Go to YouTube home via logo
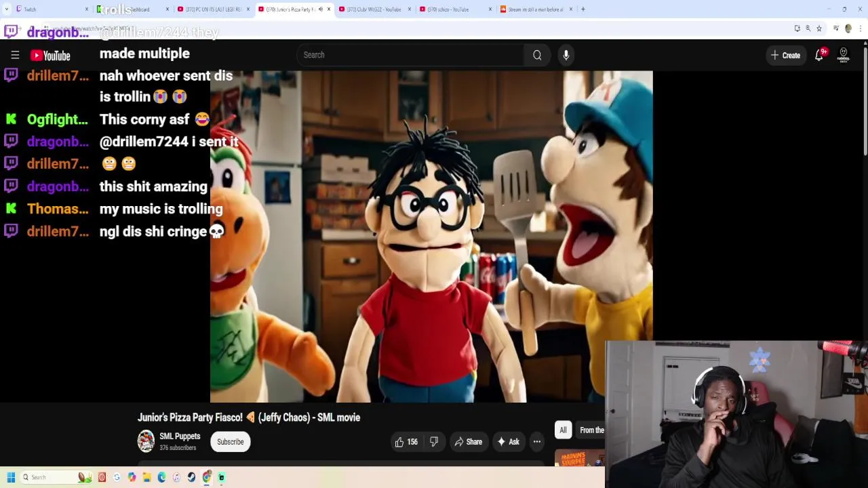This screenshot has height=488, width=868. tap(50, 56)
